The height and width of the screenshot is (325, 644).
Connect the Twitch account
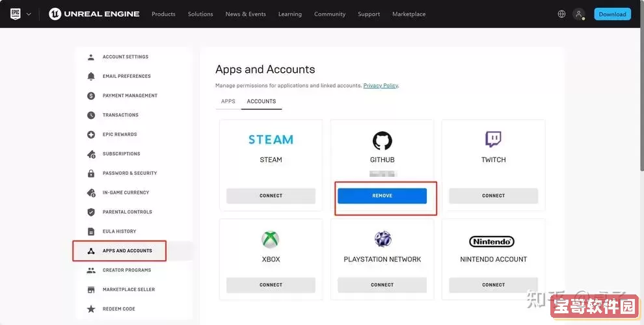pyautogui.click(x=493, y=196)
